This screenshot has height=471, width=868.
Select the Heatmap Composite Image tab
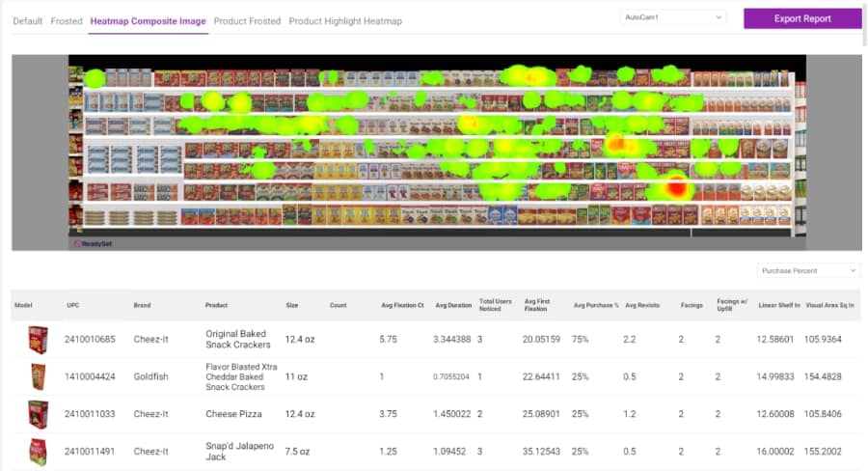148,21
